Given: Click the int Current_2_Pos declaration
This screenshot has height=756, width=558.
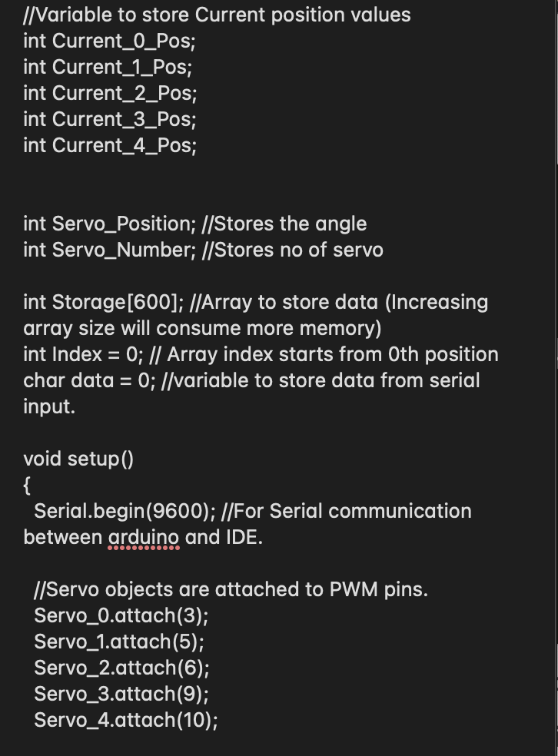Looking at the screenshot, I should click(x=111, y=94).
